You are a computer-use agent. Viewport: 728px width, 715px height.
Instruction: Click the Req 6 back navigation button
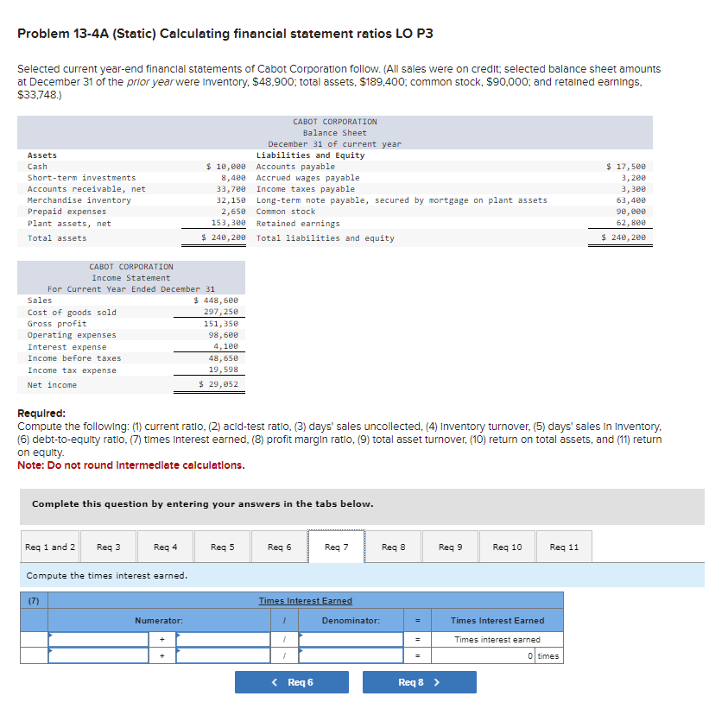click(292, 681)
